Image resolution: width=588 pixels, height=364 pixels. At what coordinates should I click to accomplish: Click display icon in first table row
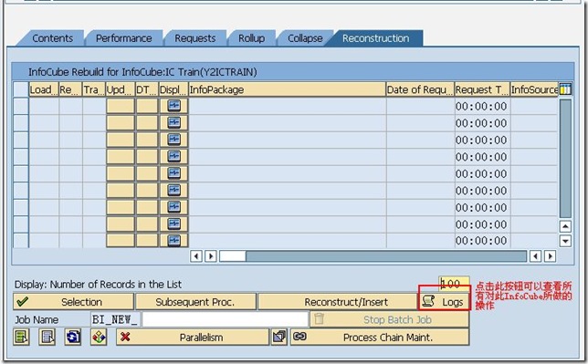pos(174,105)
